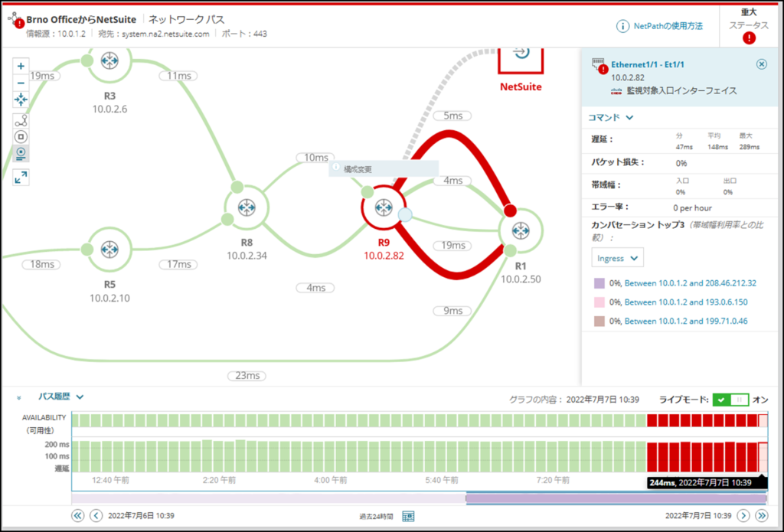Zoom out with the minus button

coord(21,83)
